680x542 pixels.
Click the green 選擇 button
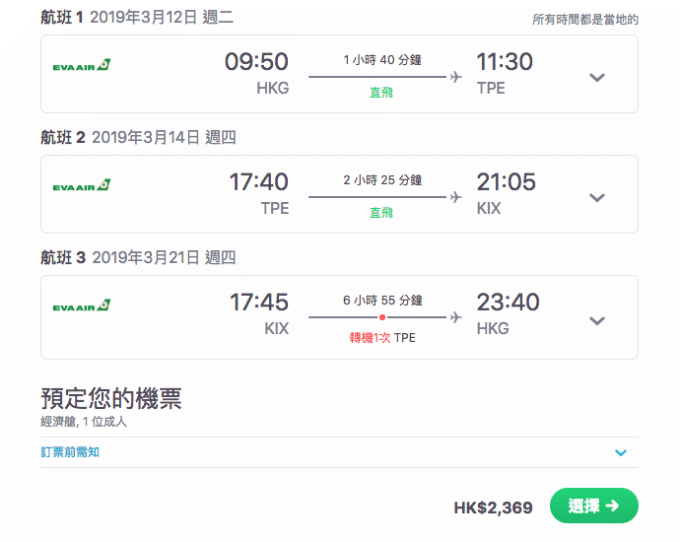tap(594, 506)
